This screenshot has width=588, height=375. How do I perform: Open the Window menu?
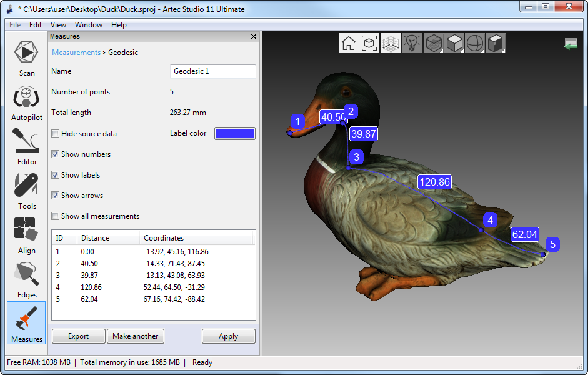89,25
